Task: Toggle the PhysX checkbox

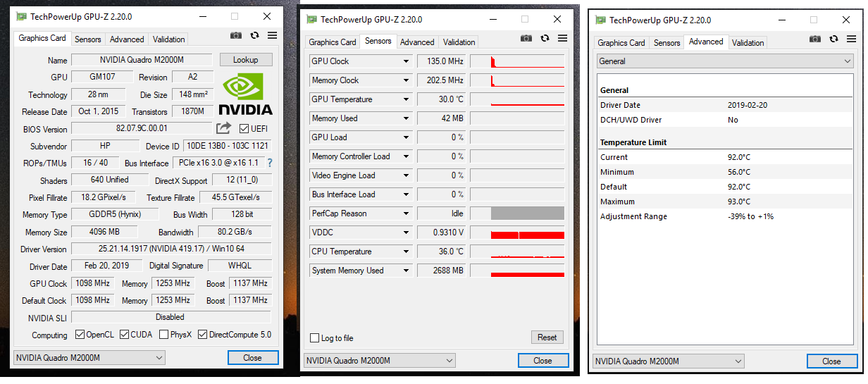Action: click(x=163, y=335)
